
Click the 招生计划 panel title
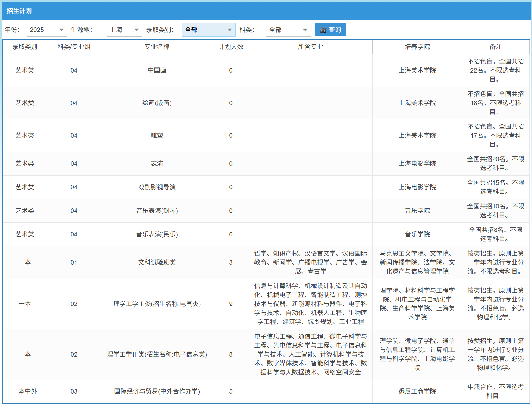[19, 11]
